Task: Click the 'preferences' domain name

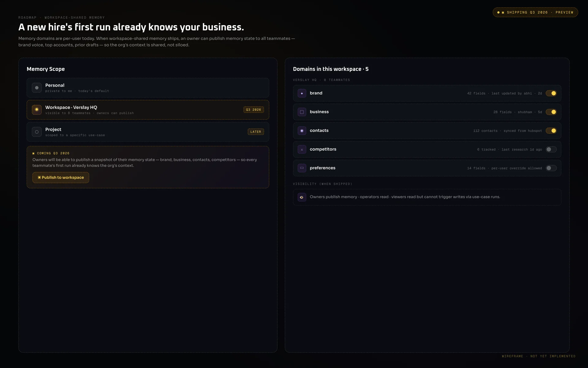Action: 322,168
